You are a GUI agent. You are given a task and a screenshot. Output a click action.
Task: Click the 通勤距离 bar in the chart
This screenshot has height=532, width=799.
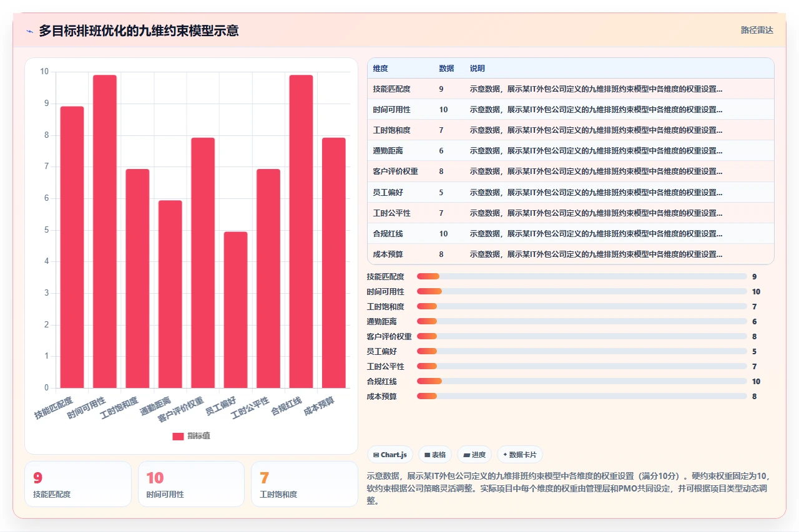[x=170, y=294]
